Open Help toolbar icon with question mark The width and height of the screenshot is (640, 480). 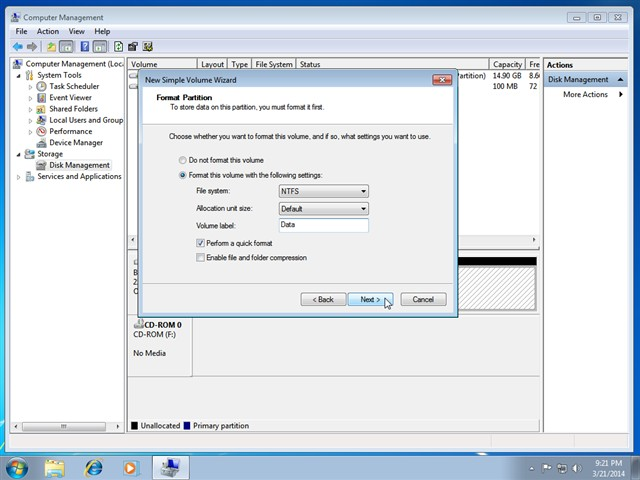pos(84,47)
